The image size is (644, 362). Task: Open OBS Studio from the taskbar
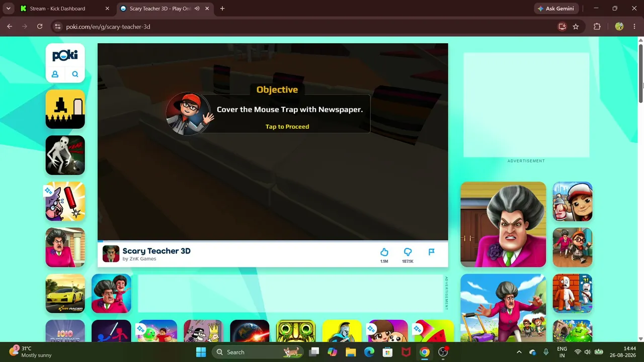443,352
